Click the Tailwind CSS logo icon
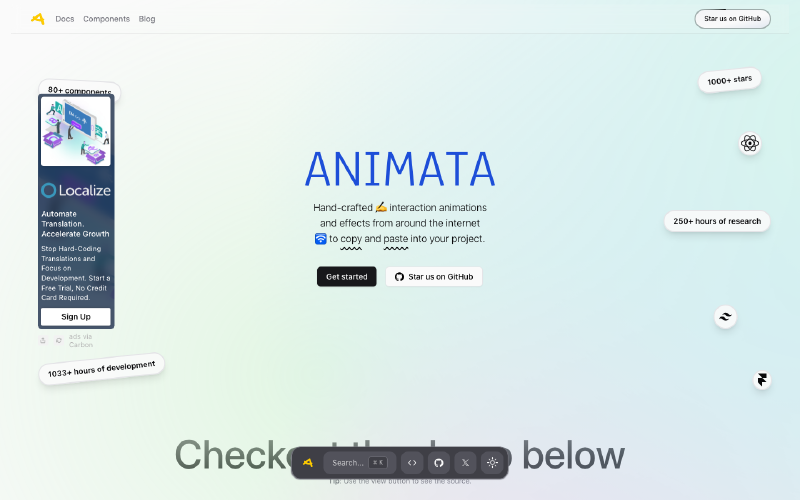The width and height of the screenshot is (800, 500). (x=725, y=317)
